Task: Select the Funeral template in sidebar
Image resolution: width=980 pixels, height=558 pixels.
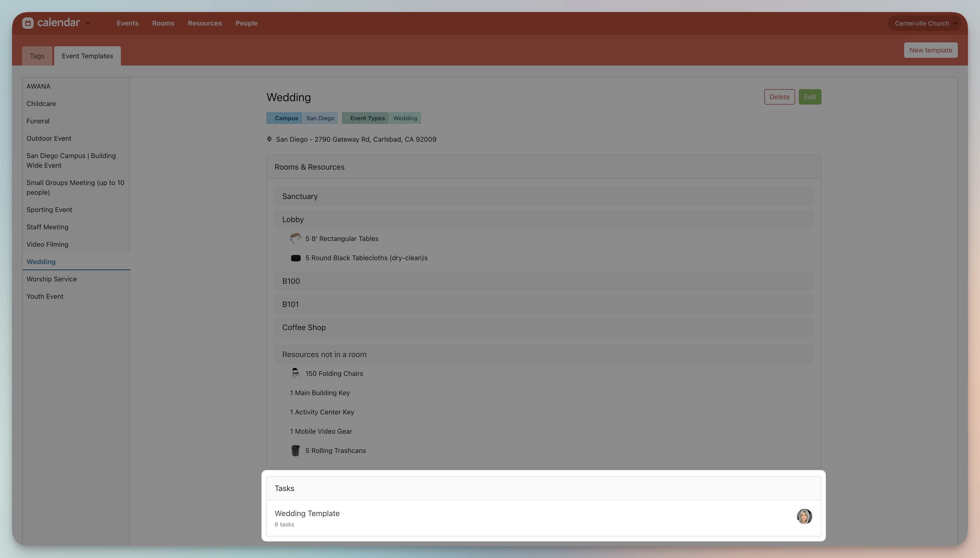Action: point(38,121)
